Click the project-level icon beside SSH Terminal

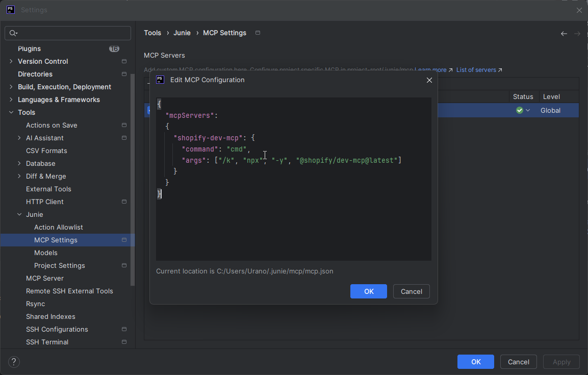(x=124, y=342)
